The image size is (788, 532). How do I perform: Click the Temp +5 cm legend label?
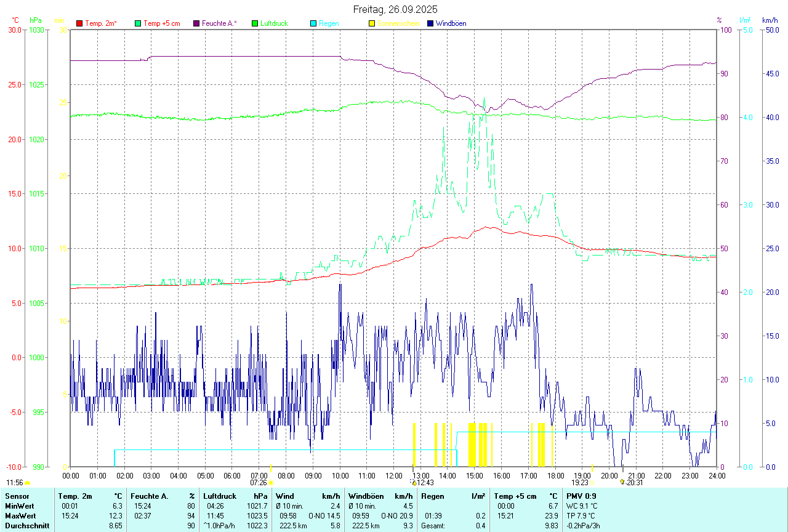(161, 23)
